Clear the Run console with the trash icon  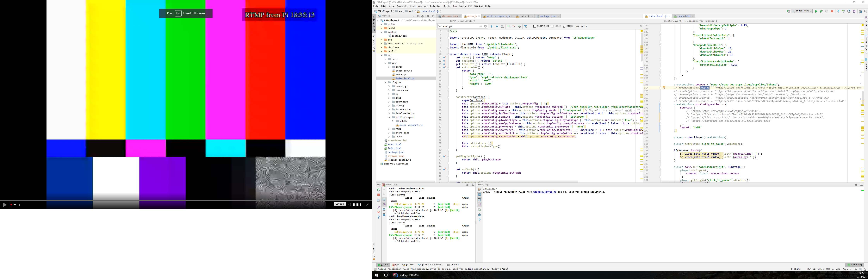coord(384,214)
